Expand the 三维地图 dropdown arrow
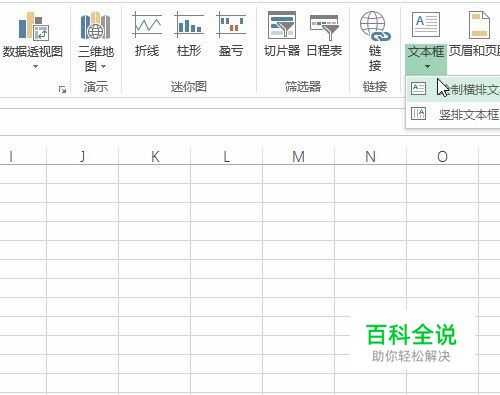The image size is (500, 395). pyautogui.click(x=104, y=67)
